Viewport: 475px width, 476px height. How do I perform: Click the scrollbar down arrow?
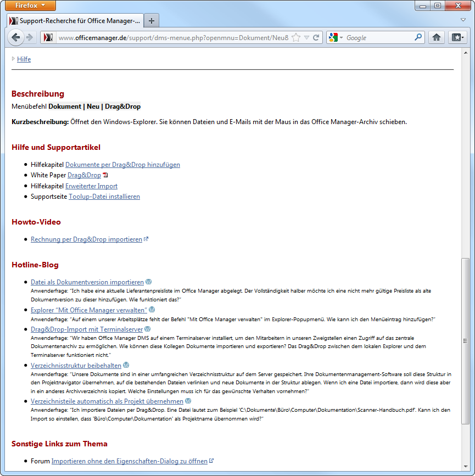click(x=465, y=467)
